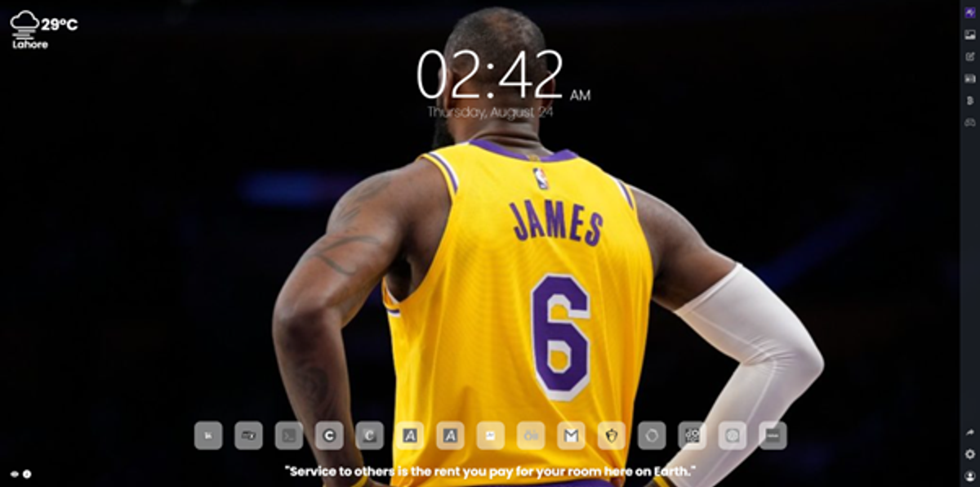Viewport: 980px width, 487px height.
Task: Open the user profile icon at sidebar bottom
Action: 970,475
